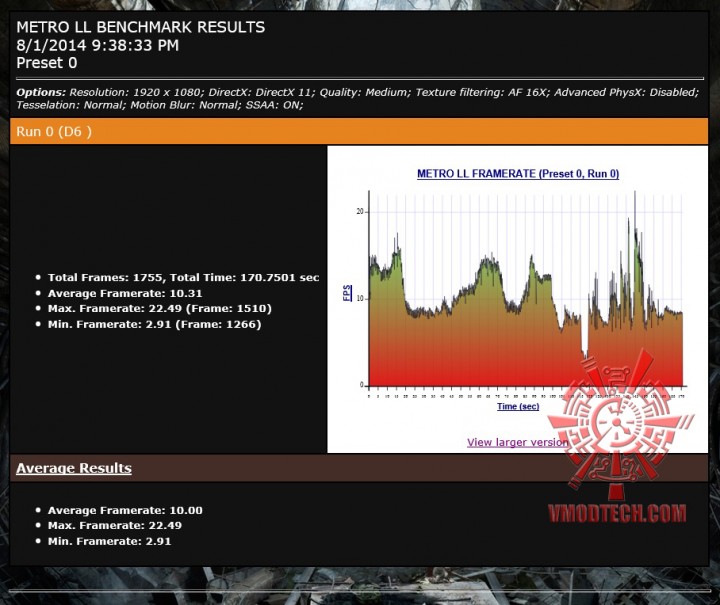
Task: Click the 'Average Results' heading
Action: point(74,468)
